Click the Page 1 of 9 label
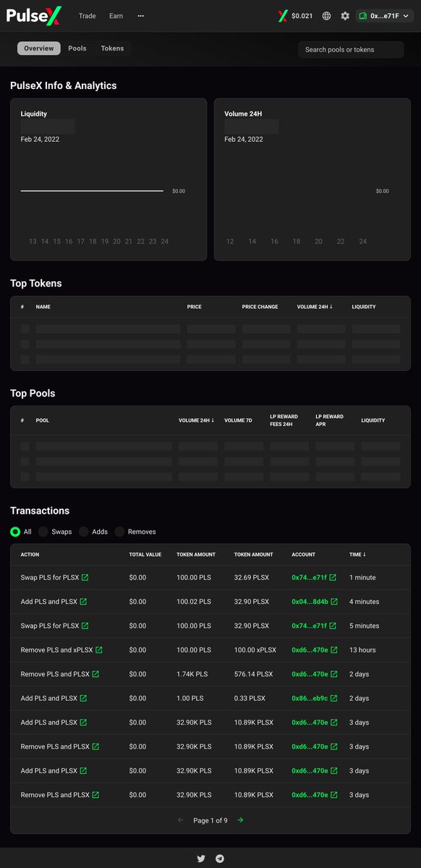 pyautogui.click(x=210, y=820)
